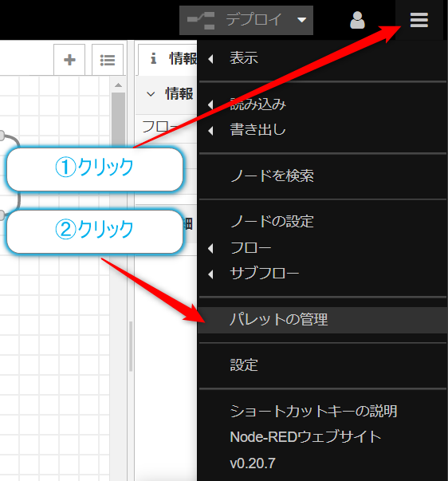Viewport: 448px width, 481px height.
Task: Click the info 'i' icon on 情報 tab
Action: click(153, 58)
